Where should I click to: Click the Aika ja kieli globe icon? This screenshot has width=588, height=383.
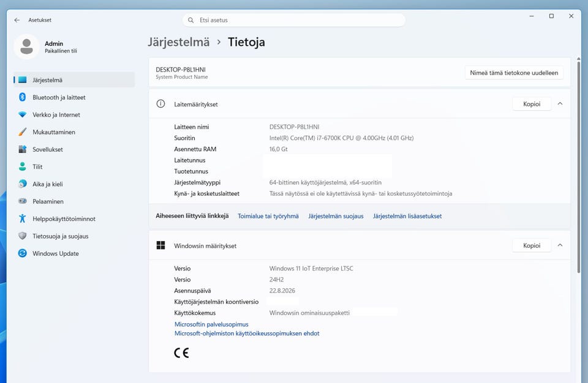23,184
